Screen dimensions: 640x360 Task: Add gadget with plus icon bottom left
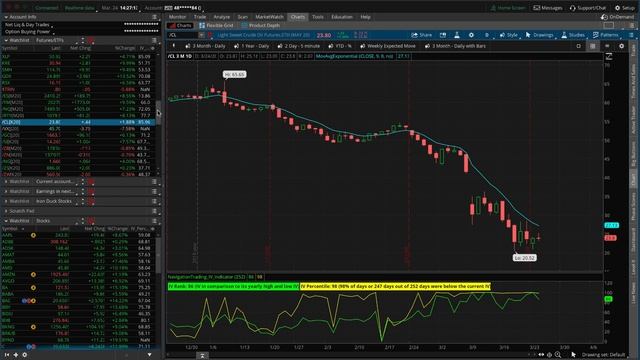pos(16,355)
